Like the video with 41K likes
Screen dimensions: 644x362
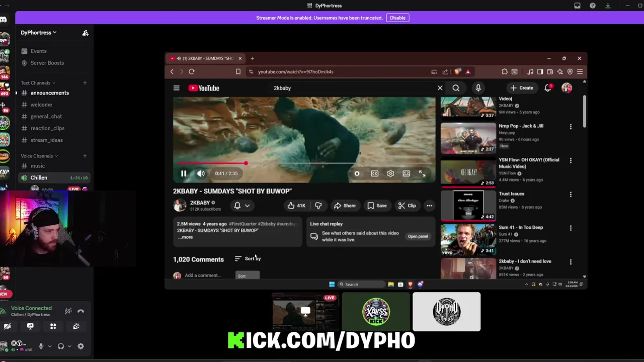pos(295,206)
